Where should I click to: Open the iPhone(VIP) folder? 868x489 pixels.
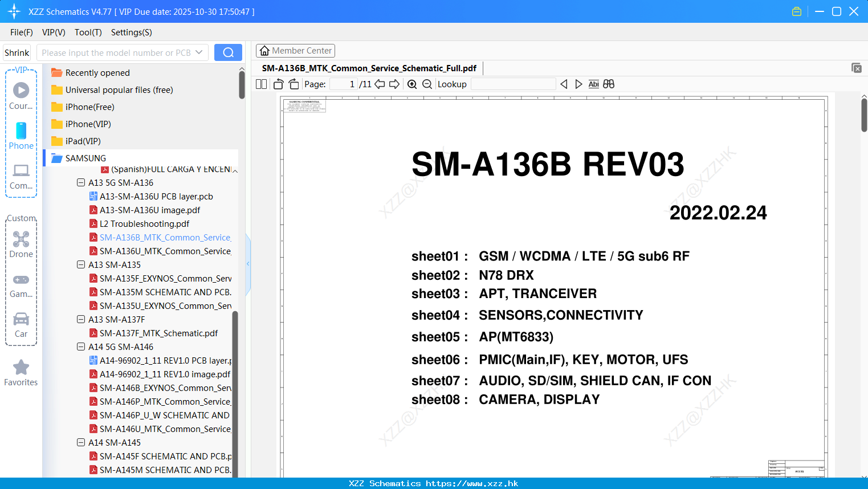click(81, 124)
